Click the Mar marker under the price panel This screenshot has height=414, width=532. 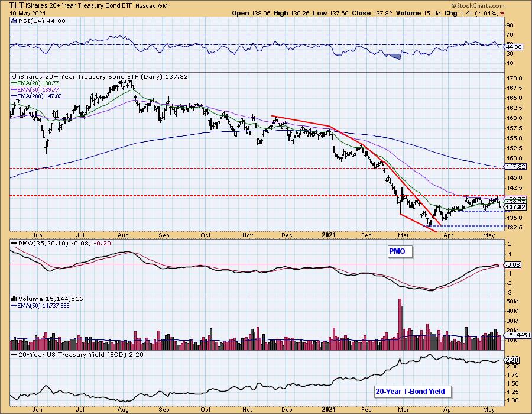pyautogui.click(x=403, y=235)
